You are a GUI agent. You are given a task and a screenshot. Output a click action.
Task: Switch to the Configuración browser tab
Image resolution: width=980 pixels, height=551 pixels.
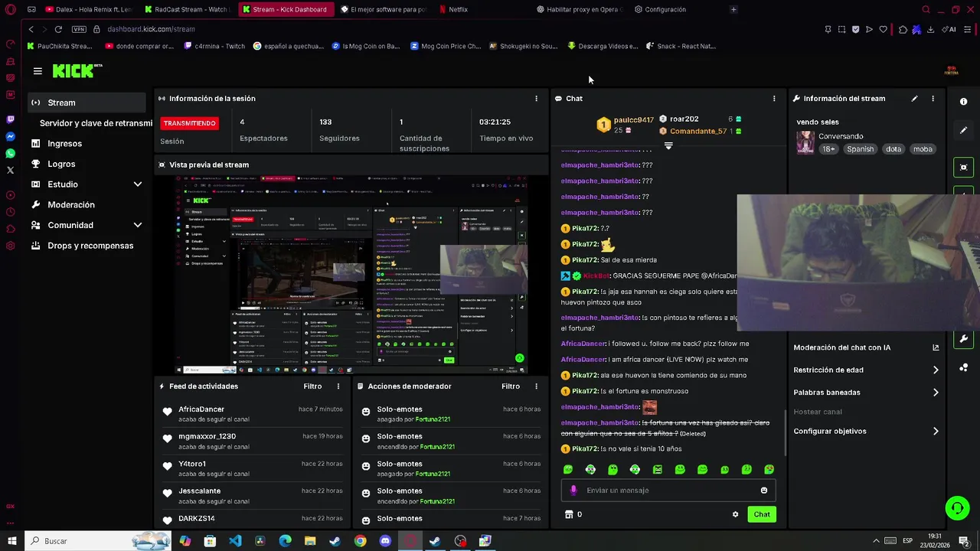[x=665, y=9]
